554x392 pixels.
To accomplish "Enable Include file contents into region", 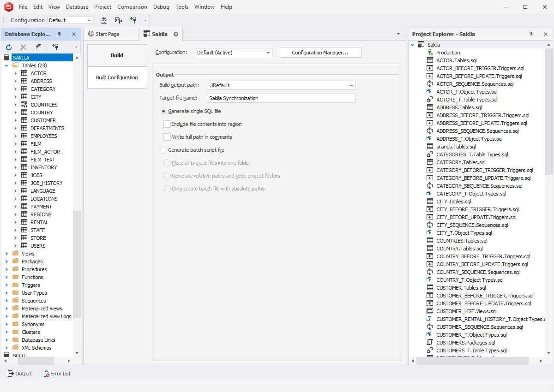I will 167,124.
